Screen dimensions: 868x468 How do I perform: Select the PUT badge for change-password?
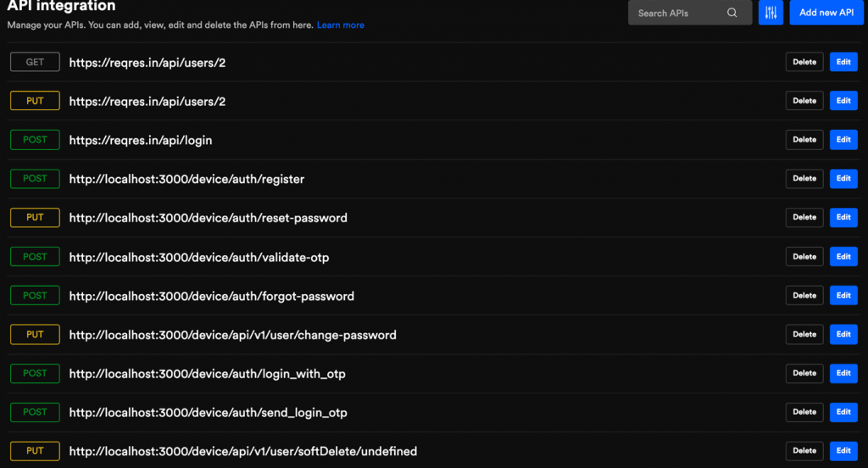click(35, 335)
